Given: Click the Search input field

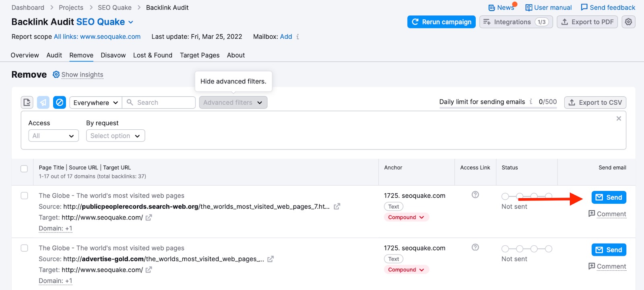Looking at the screenshot, I should (159, 102).
